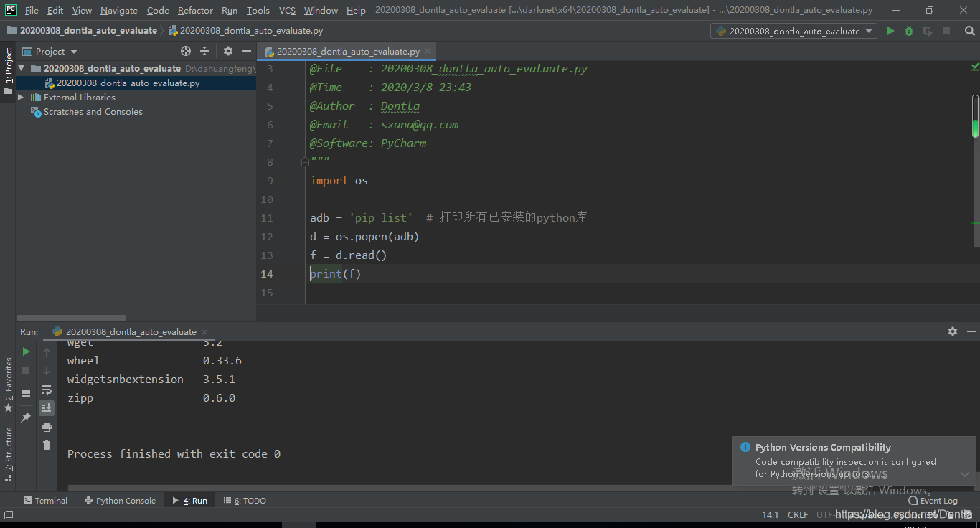Open the Refactor menu
The height and width of the screenshot is (528, 980).
(x=195, y=10)
